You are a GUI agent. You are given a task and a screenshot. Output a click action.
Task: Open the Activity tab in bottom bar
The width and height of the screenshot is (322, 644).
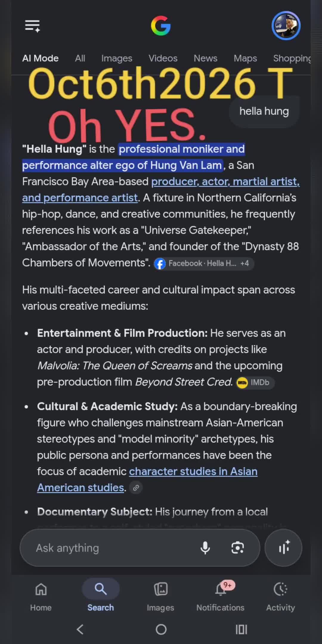click(280, 597)
